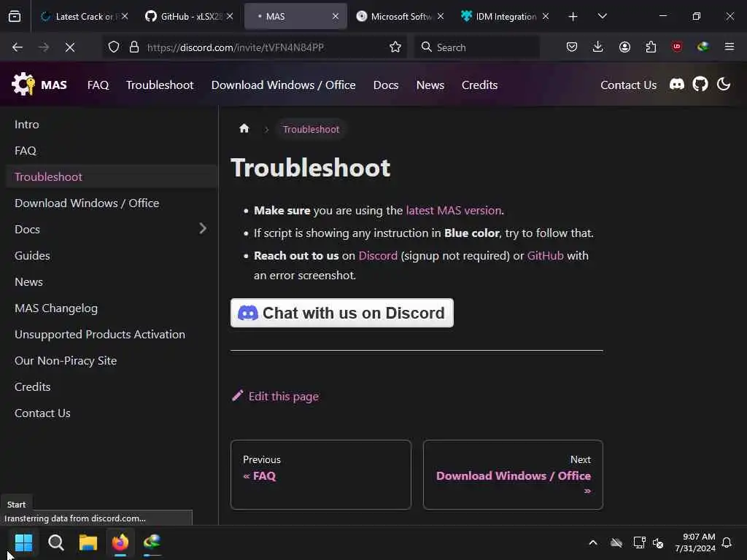Select Download Windows / Office in sidebar
The image size is (747, 560).
(112, 203)
